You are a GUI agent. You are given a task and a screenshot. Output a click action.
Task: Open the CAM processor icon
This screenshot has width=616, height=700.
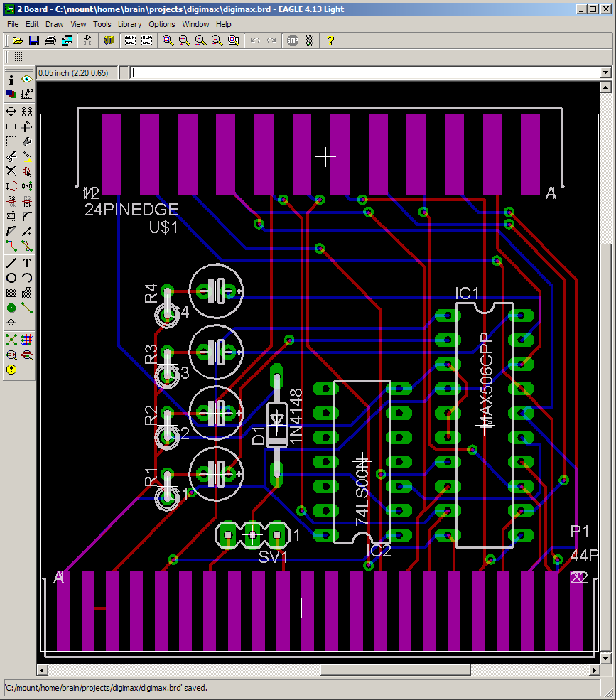pyautogui.click(x=67, y=41)
